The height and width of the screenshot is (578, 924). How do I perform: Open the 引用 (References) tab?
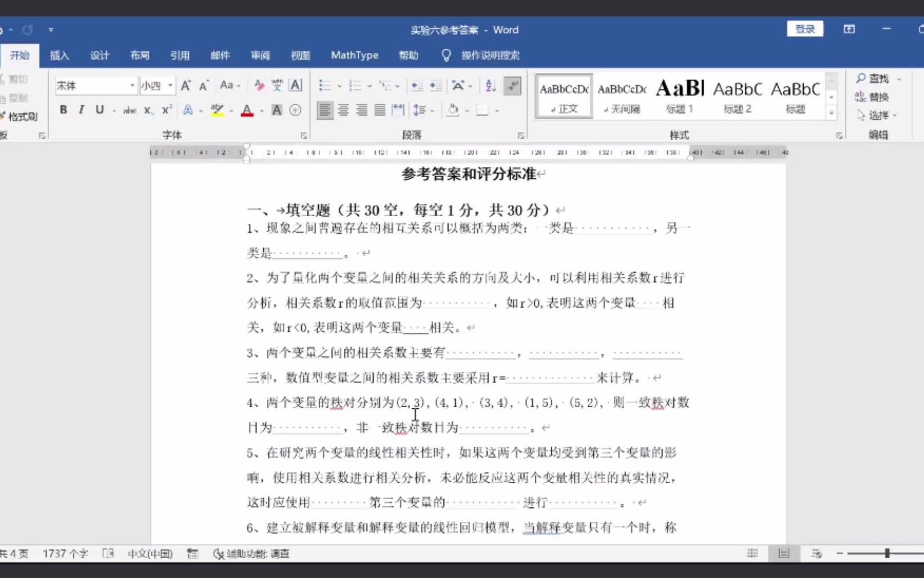[180, 55]
